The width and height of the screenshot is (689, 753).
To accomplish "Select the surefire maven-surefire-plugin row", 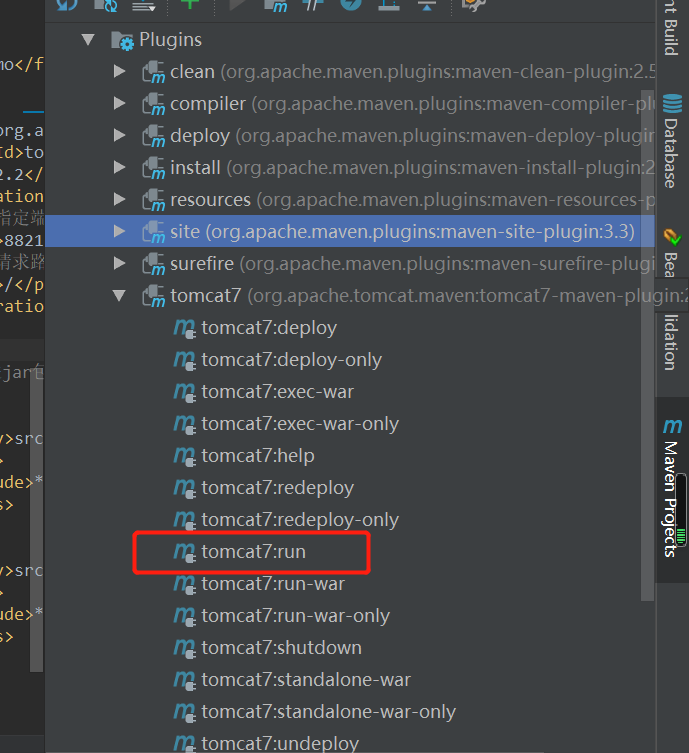I will tap(350, 263).
